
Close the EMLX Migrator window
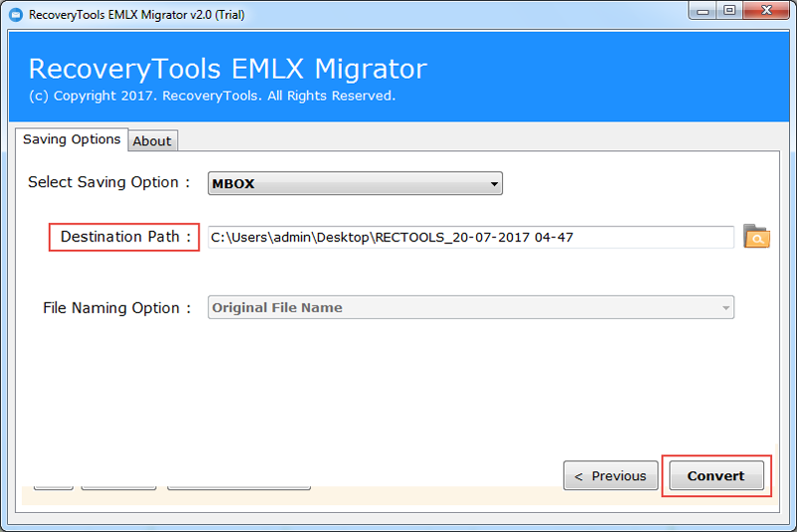766,11
